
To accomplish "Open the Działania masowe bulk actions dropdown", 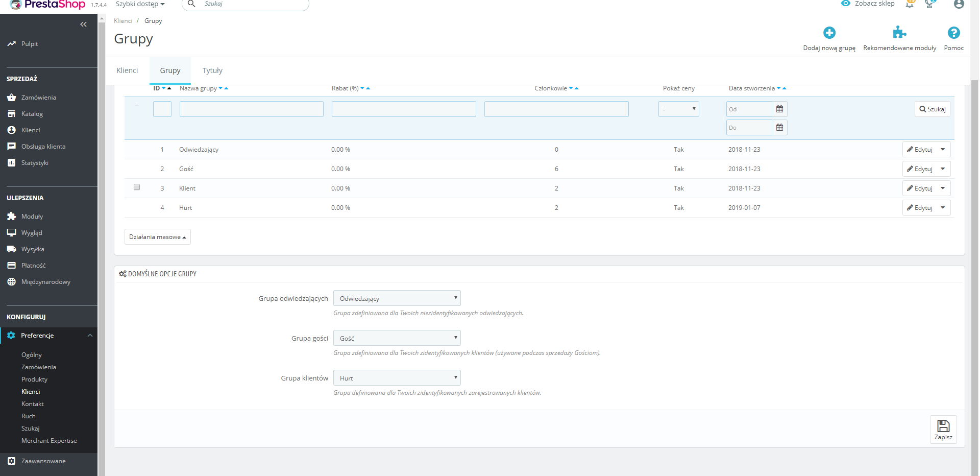I will pos(158,237).
